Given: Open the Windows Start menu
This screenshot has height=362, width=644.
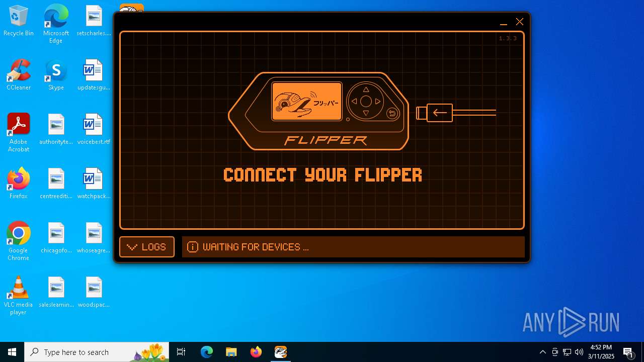Looking at the screenshot, I should pos(12,352).
